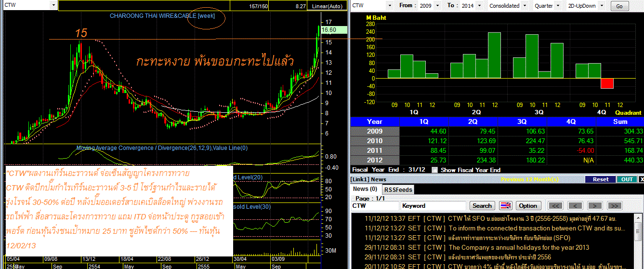Click the OUT button in news panel
644x269 pixels.
point(627,179)
